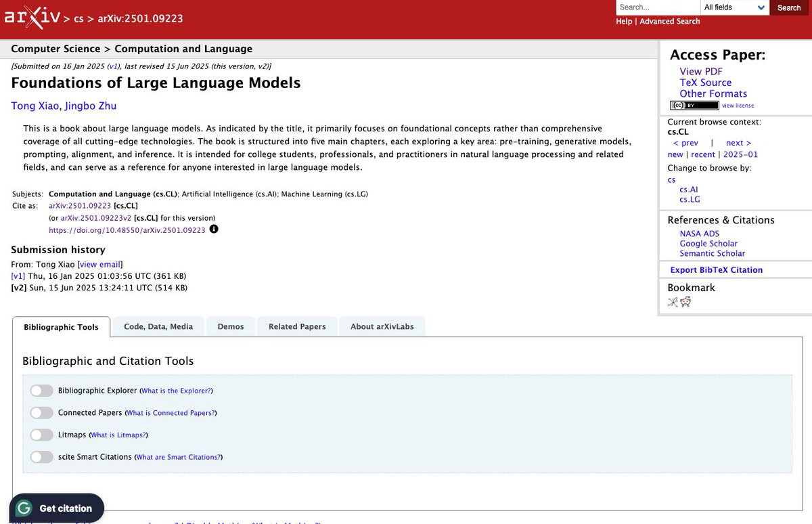Image resolution: width=812 pixels, height=524 pixels.
Task: Turn on the Litmaps toggle
Action: coord(41,435)
